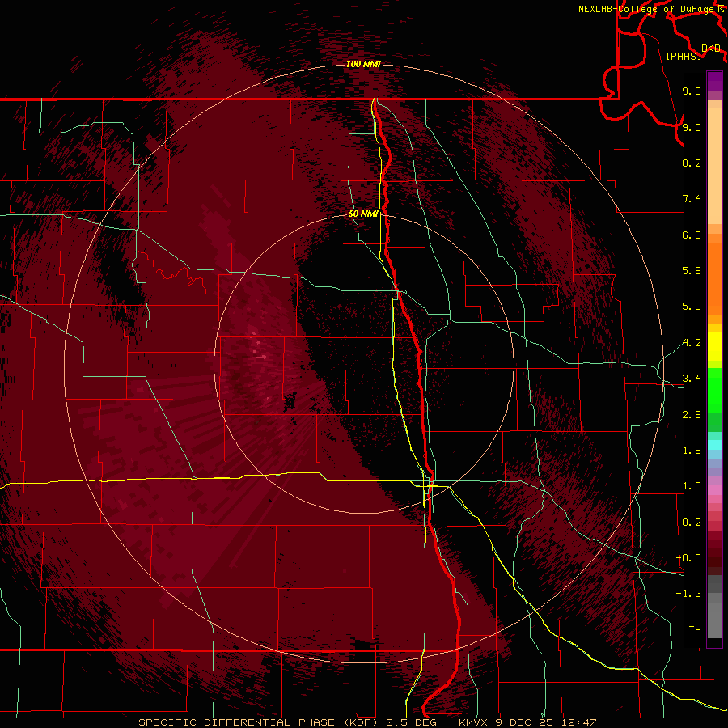Click the 100 NMI range ring label
Screen dimensions: 728x728
(x=363, y=64)
